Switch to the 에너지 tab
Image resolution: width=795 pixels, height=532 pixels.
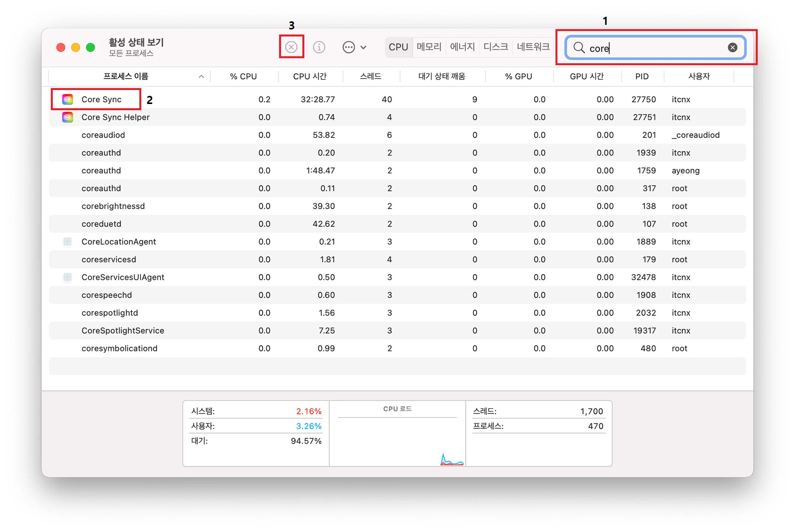pyautogui.click(x=462, y=47)
